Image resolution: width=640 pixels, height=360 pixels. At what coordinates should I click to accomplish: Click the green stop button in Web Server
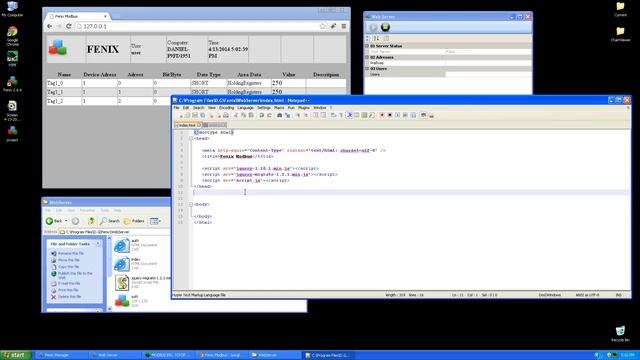tap(385, 27)
